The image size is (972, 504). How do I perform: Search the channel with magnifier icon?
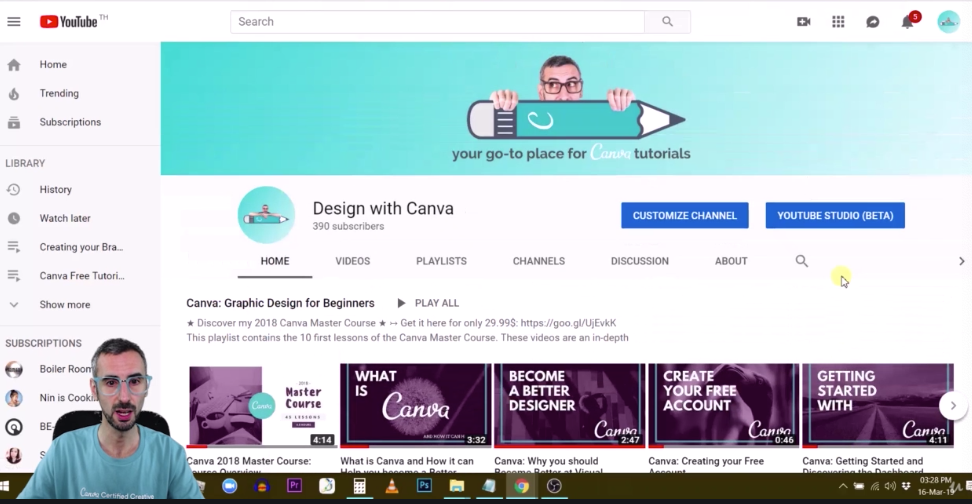[801, 261]
